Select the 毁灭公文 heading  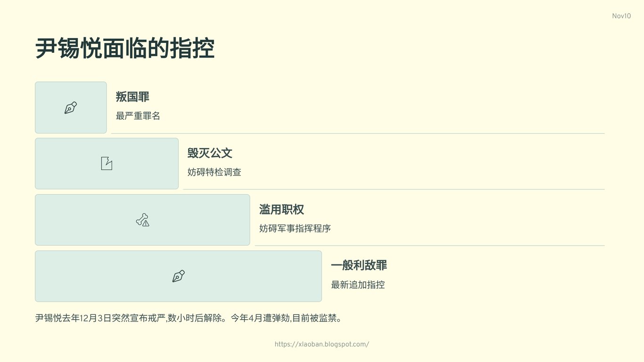pos(210,153)
